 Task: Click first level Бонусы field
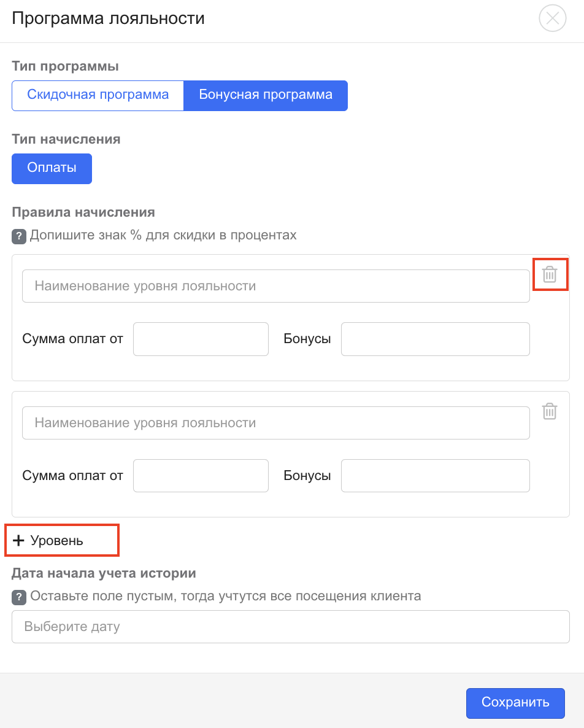pos(435,339)
